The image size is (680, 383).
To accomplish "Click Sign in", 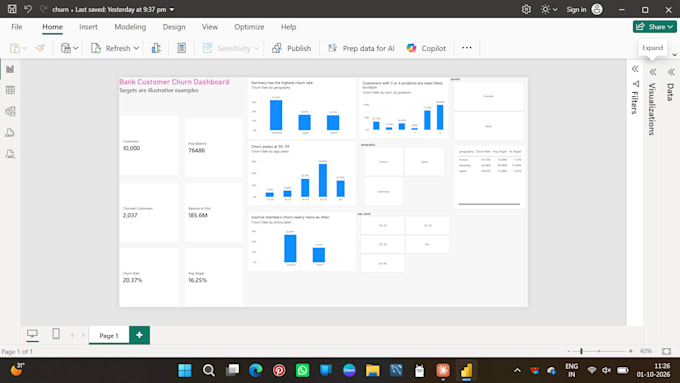I will [x=576, y=9].
